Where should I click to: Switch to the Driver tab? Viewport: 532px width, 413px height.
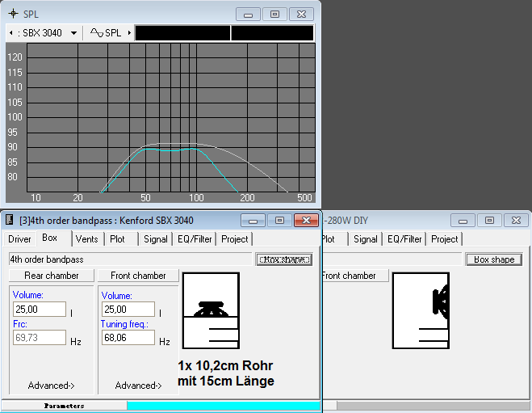19,239
